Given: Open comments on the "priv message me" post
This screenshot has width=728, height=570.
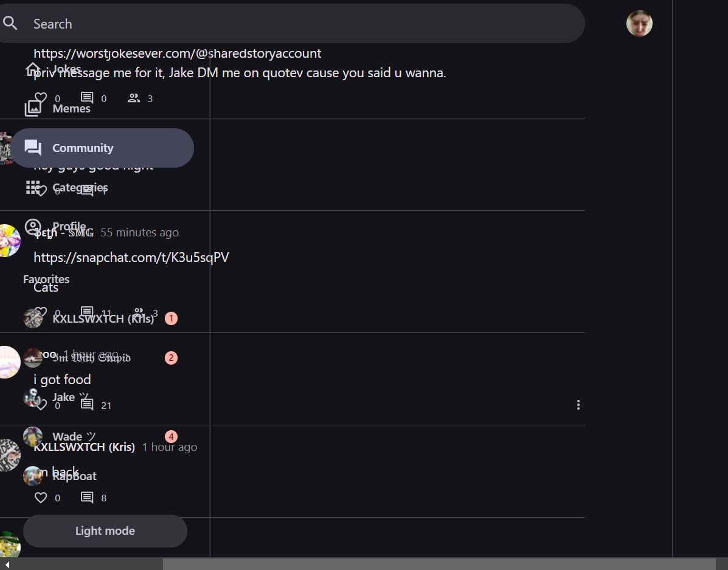Looking at the screenshot, I should (x=88, y=98).
